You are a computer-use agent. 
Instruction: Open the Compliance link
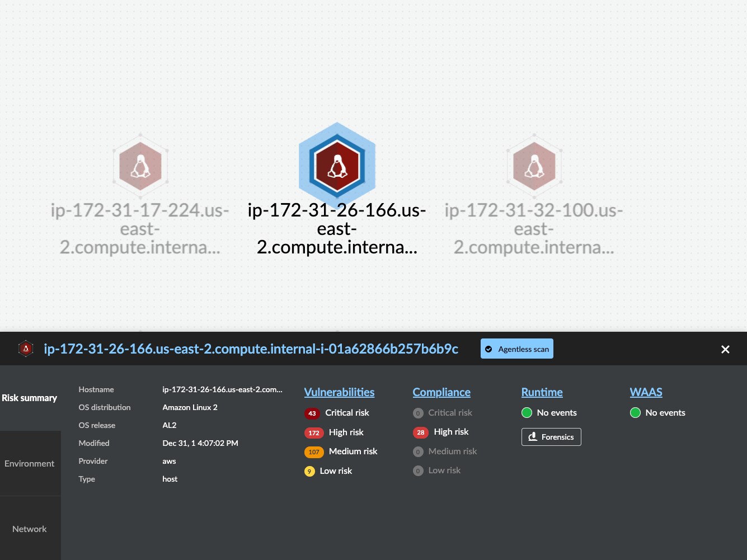pyautogui.click(x=441, y=392)
